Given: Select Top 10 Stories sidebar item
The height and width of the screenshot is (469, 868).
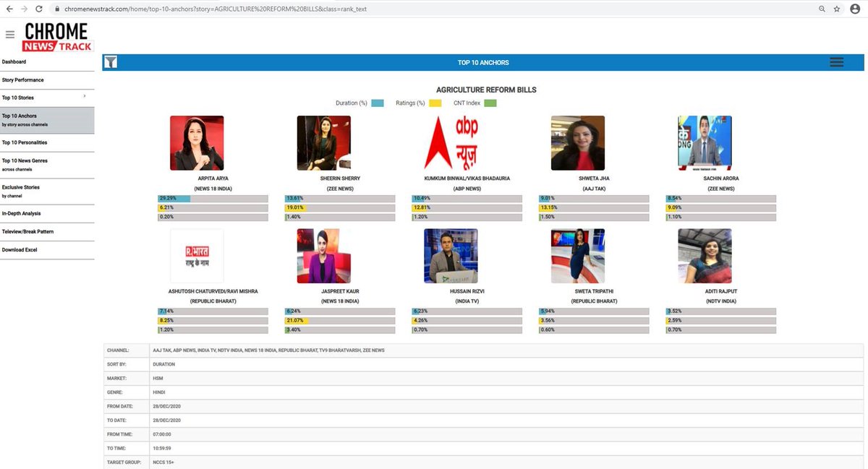Looking at the screenshot, I should [x=47, y=98].
